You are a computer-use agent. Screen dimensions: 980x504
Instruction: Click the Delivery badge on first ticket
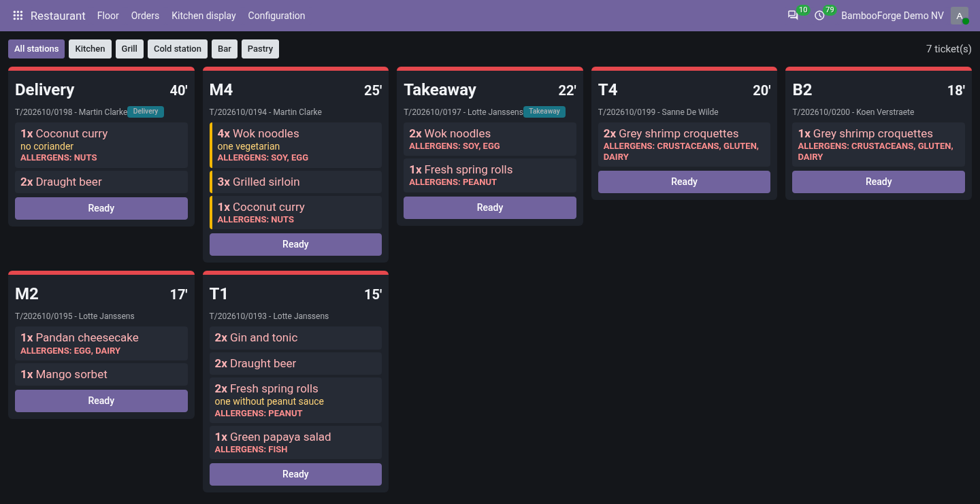point(146,112)
